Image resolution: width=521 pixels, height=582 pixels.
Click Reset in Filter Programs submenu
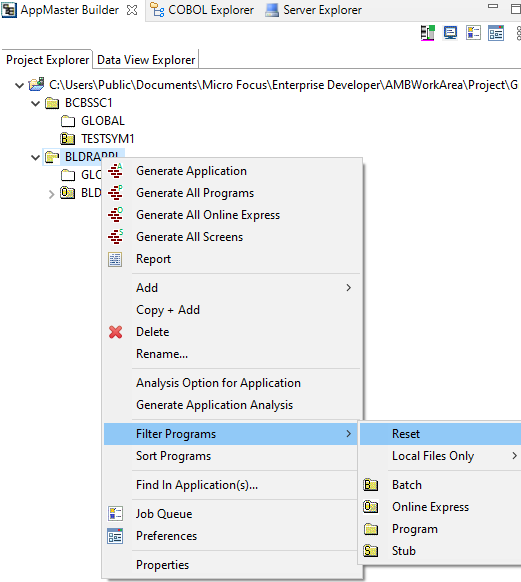pos(441,434)
